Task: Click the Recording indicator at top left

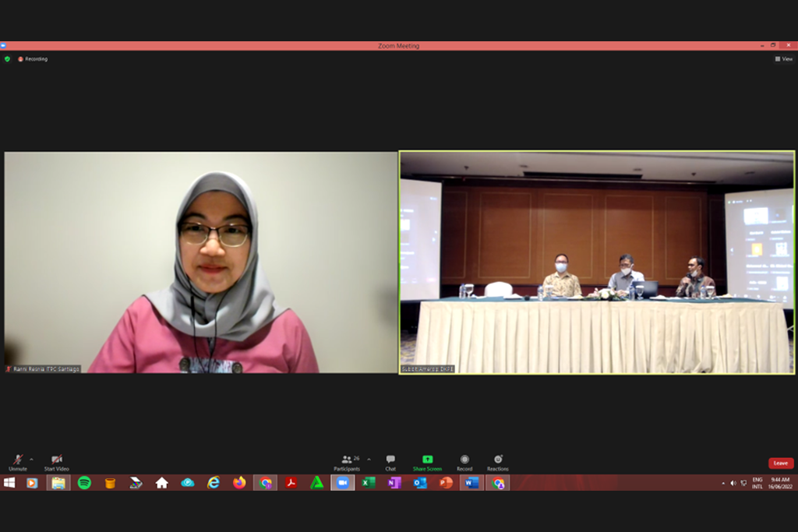Action: (x=33, y=59)
